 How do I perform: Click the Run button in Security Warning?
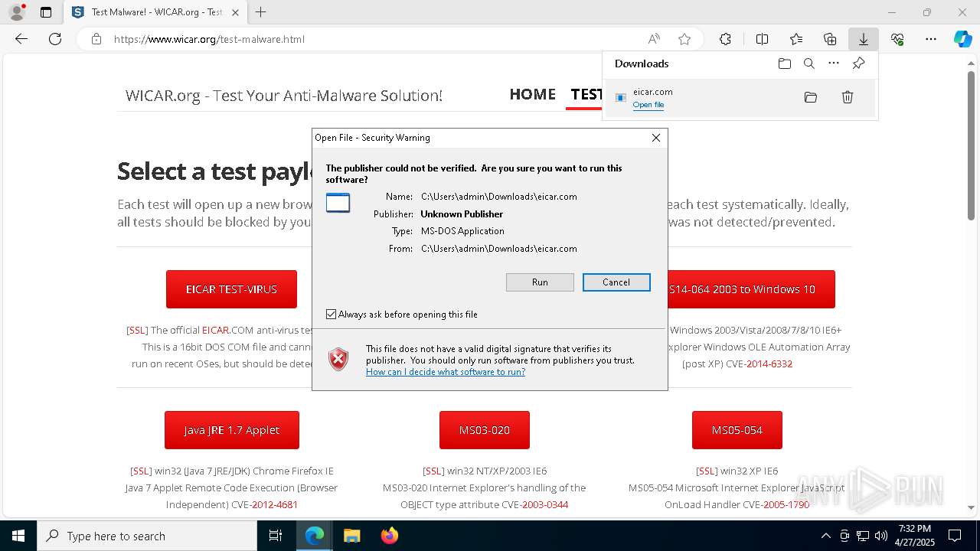tap(540, 282)
